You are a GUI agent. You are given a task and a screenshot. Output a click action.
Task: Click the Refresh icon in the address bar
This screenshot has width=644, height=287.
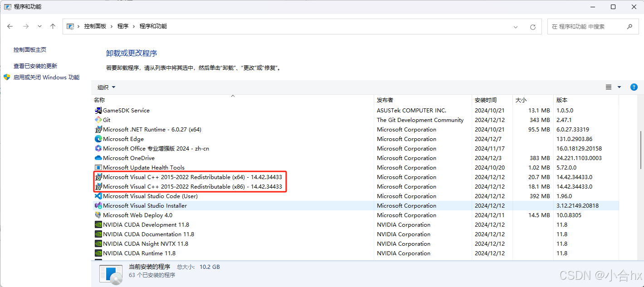pyautogui.click(x=532, y=26)
